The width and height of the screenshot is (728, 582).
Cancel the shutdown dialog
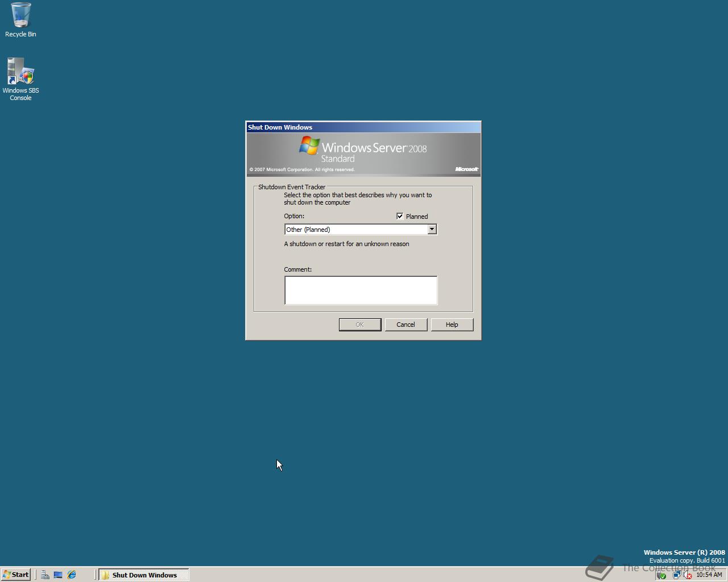tap(406, 325)
